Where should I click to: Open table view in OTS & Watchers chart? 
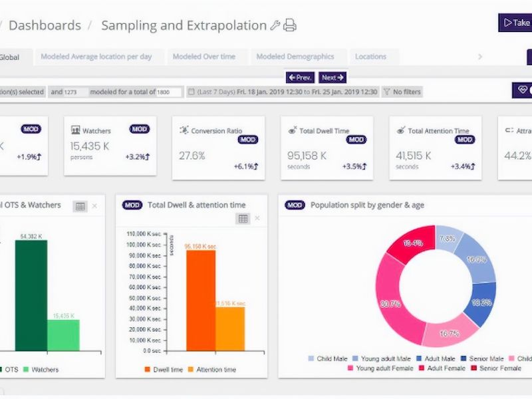[x=80, y=206]
